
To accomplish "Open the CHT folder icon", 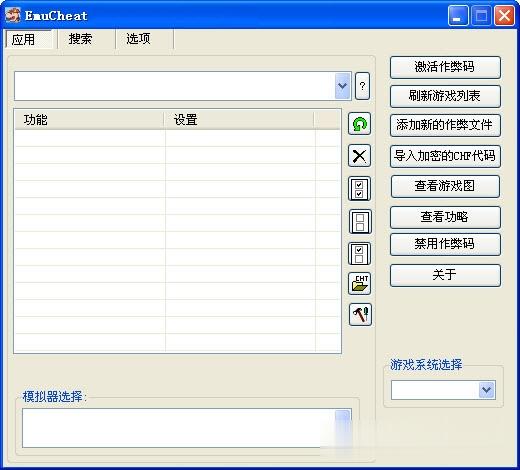I will tap(360, 284).
